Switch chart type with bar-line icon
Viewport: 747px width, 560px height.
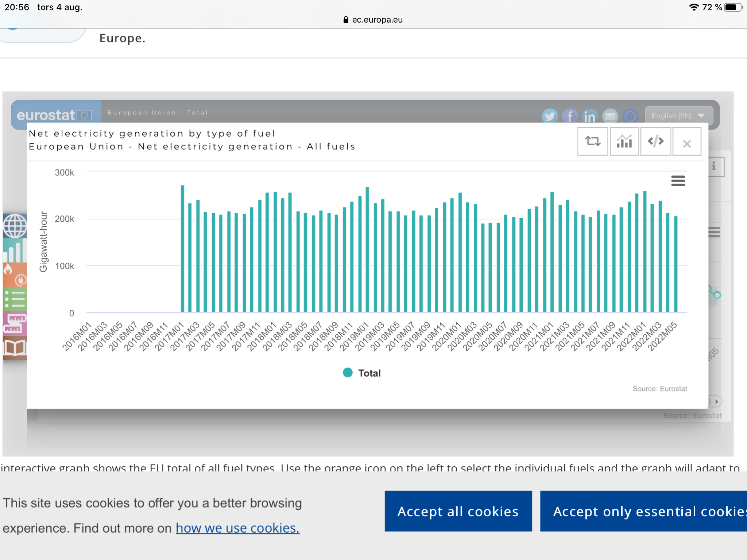[x=624, y=141]
